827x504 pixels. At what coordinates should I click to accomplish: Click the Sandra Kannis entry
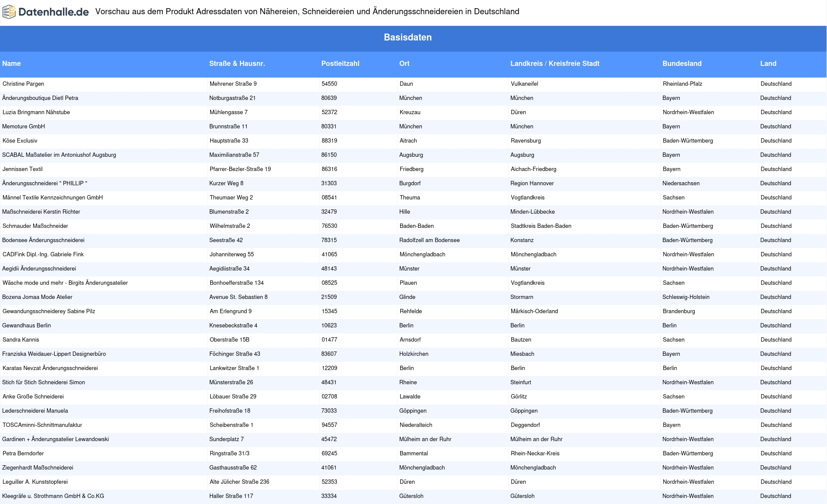click(21, 340)
